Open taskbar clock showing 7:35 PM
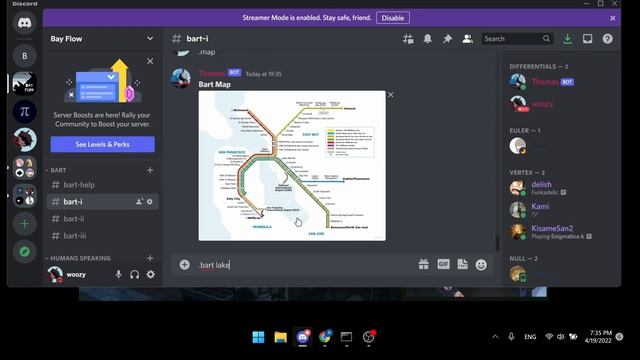This screenshot has height=360, width=640. pos(598,337)
